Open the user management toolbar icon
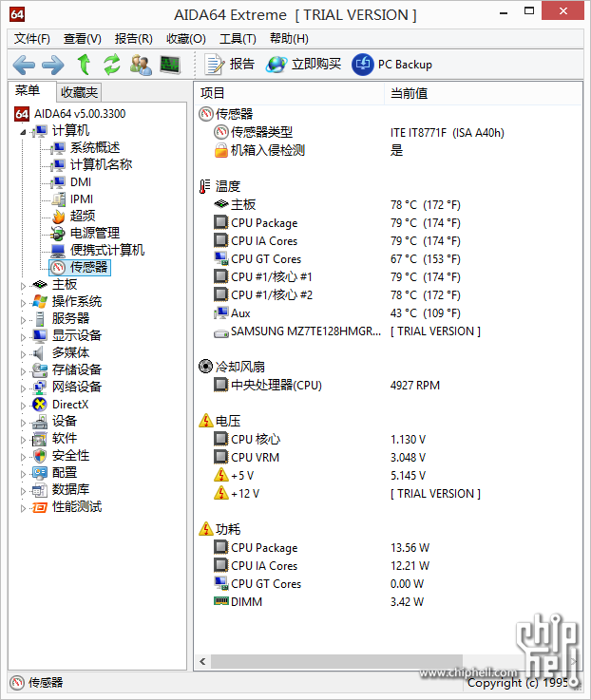Screen dimensions: 591x700 141,65
